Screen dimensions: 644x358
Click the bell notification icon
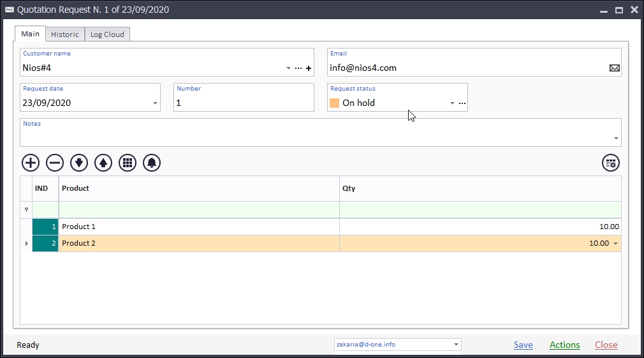point(152,163)
